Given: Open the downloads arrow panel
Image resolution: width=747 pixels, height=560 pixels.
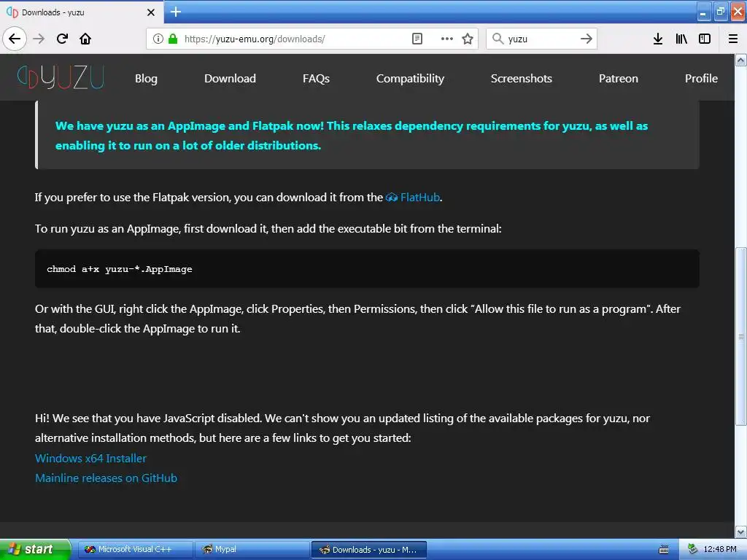Looking at the screenshot, I should (x=658, y=39).
